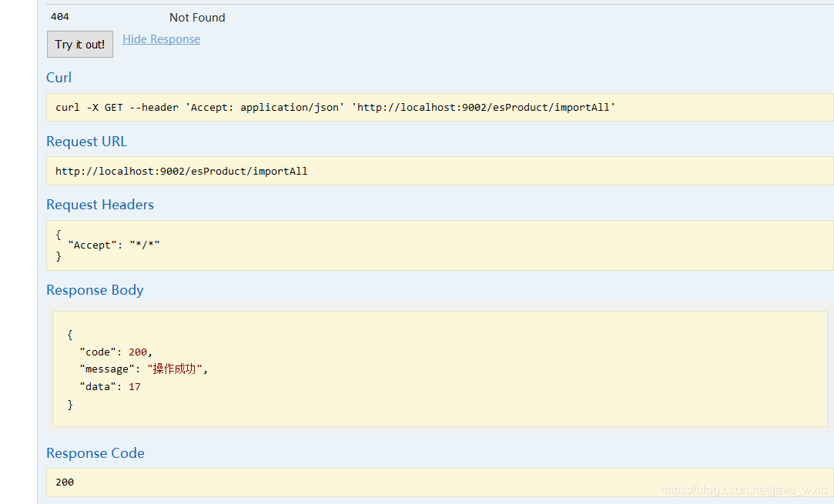The height and width of the screenshot is (504, 834).
Task: Click the 404 status code cell
Action: [x=59, y=17]
